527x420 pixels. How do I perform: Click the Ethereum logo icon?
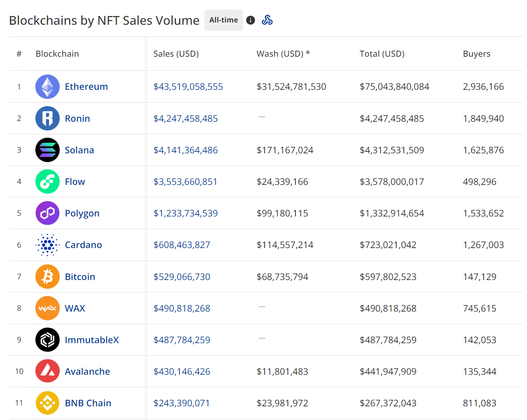48,87
